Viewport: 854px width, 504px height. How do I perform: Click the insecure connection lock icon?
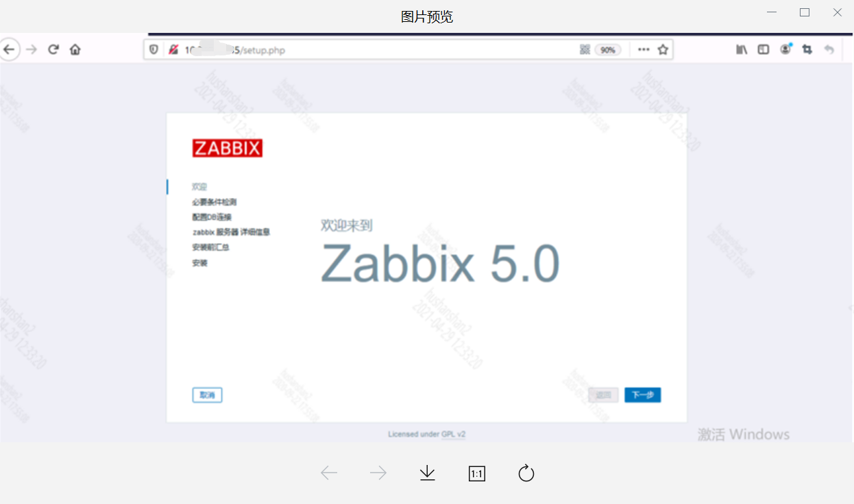pyautogui.click(x=173, y=49)
